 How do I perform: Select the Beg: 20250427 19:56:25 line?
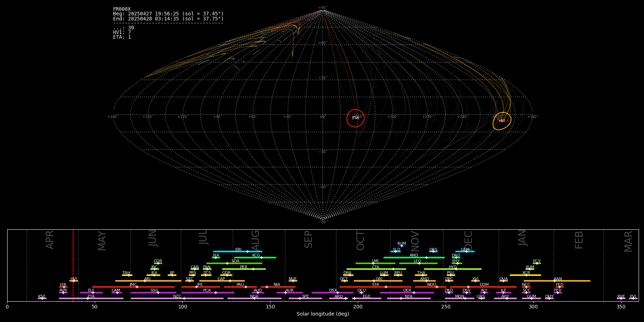(168, 14)
